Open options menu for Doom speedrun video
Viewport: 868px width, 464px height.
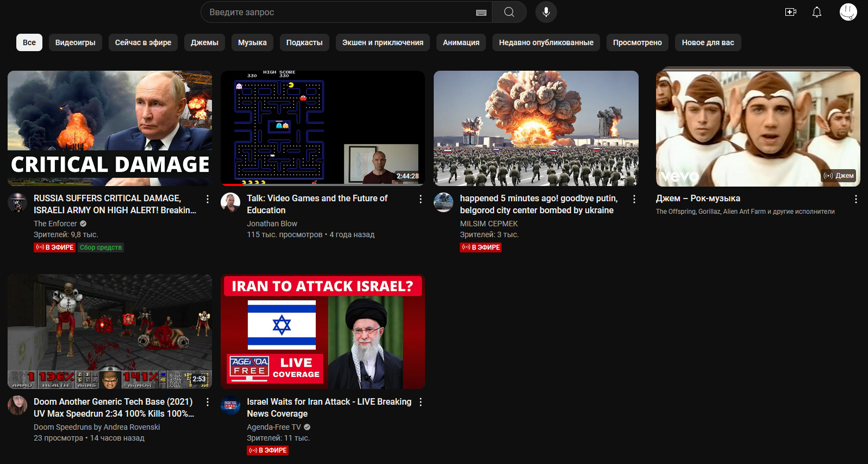tap(208, 402)
